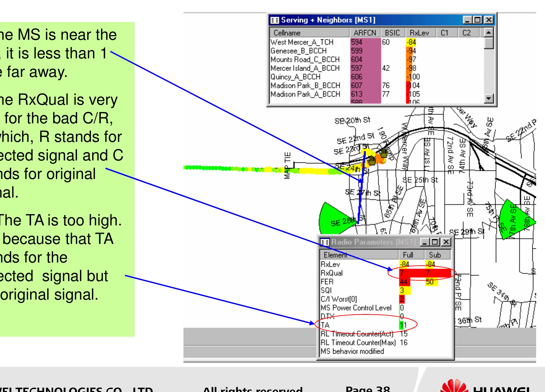The image size is (545, 392).
Task: Select the West Mercer_A_TCH row
Action: pyautogui.click(x=376, y=42)
